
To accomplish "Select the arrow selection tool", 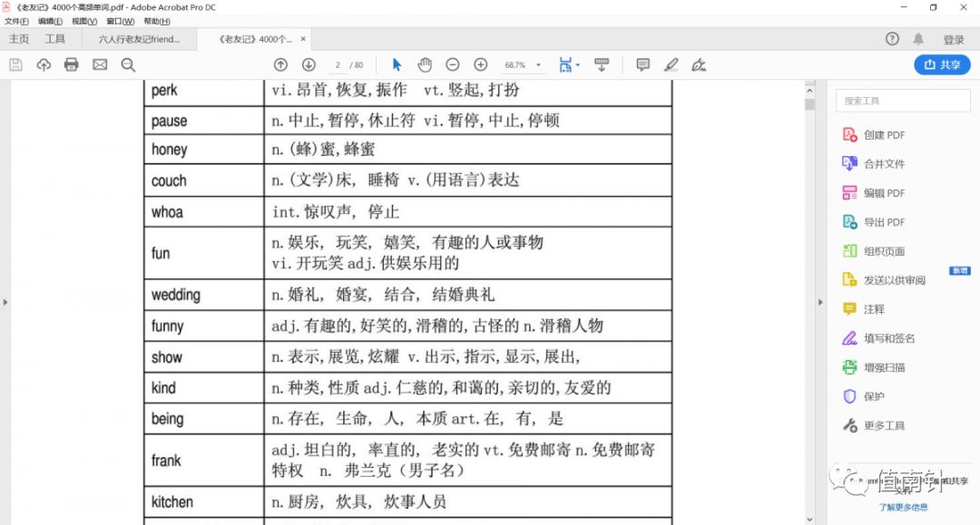I will point(397,65).
